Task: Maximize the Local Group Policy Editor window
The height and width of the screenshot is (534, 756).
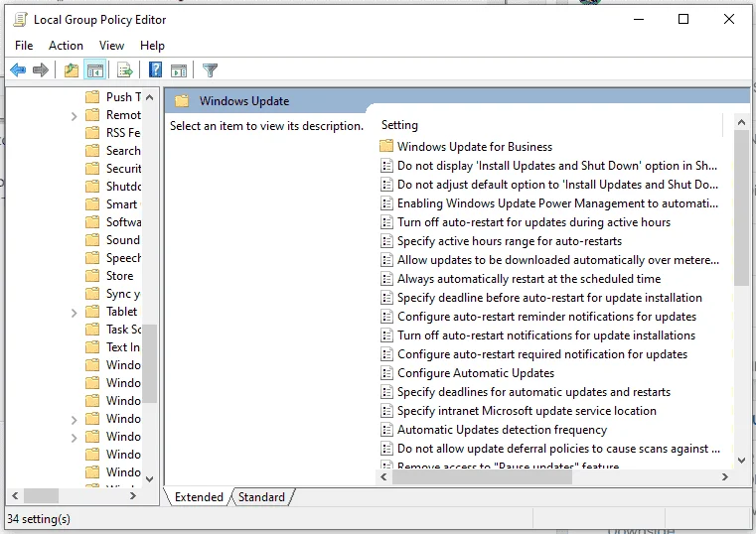Action: (683, 19)
